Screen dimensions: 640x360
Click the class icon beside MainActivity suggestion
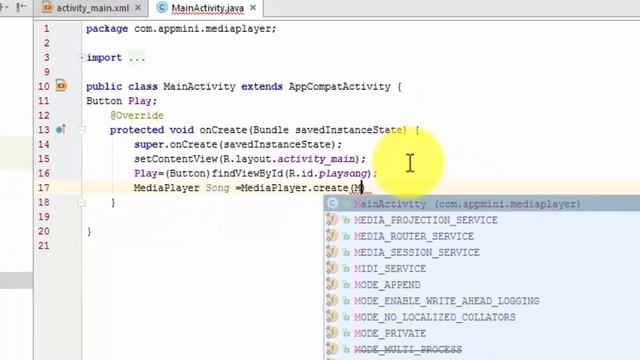[x=333, y=203]
